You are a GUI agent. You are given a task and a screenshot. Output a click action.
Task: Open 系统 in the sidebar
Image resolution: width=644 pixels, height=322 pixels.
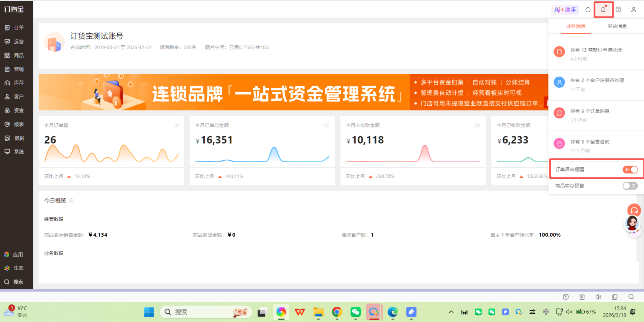tap(14, 152)
